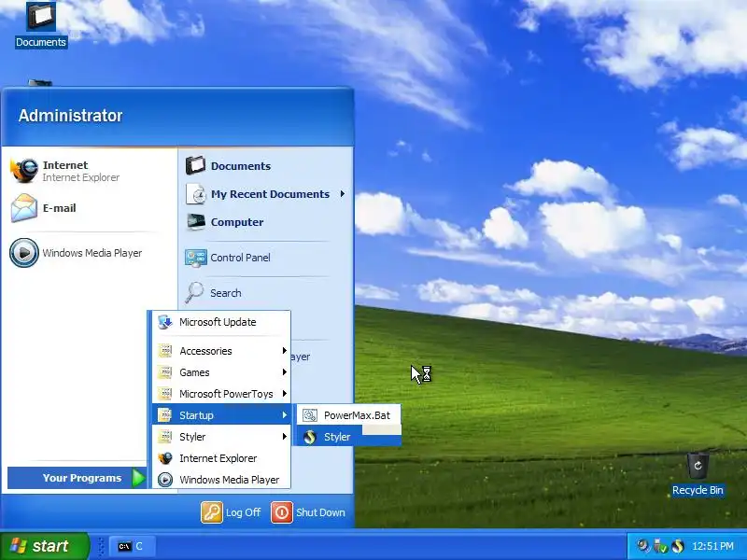The image size is (747, 560).
Task: Click the Styler tray icon
Action: pyautogui.click(x=678, y=546)
